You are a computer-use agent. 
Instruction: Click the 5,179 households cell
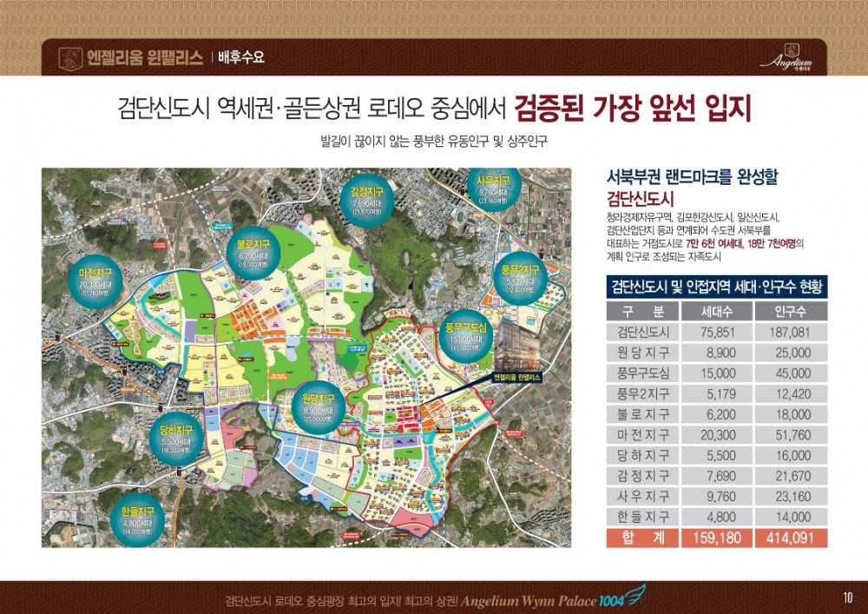[717, 393]
